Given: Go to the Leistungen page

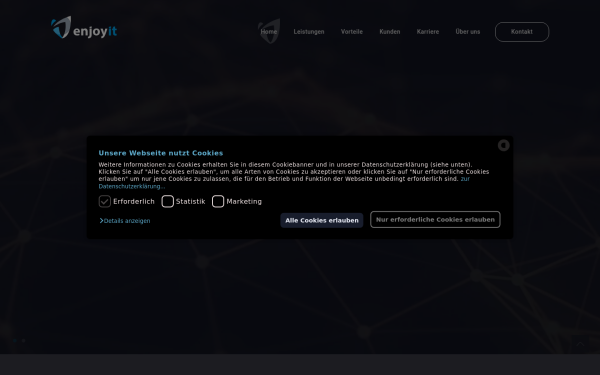Looking at the screenshot, I should click(x=309, y=32).
